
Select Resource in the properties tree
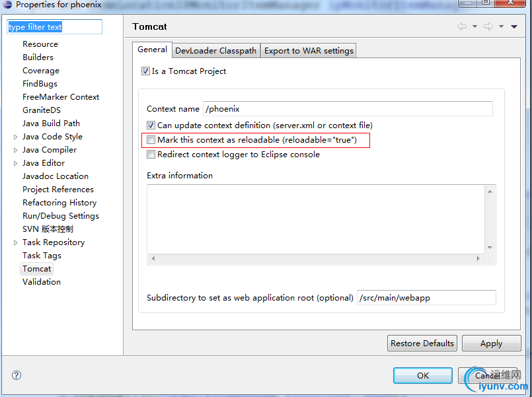(x=40, y=44)
